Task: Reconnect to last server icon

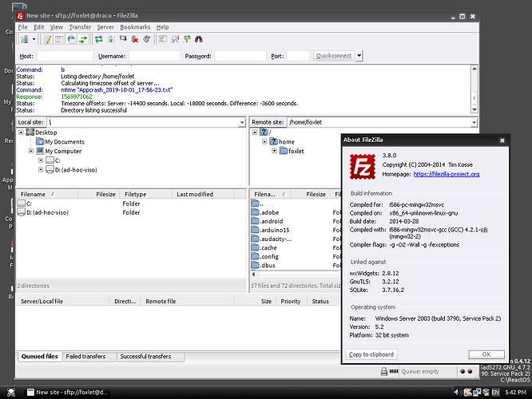Action: point(146,39)
